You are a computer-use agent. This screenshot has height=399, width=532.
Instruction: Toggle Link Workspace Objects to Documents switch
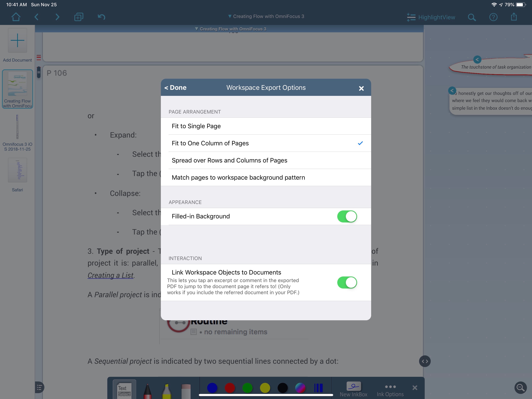(x=347, y=282)
